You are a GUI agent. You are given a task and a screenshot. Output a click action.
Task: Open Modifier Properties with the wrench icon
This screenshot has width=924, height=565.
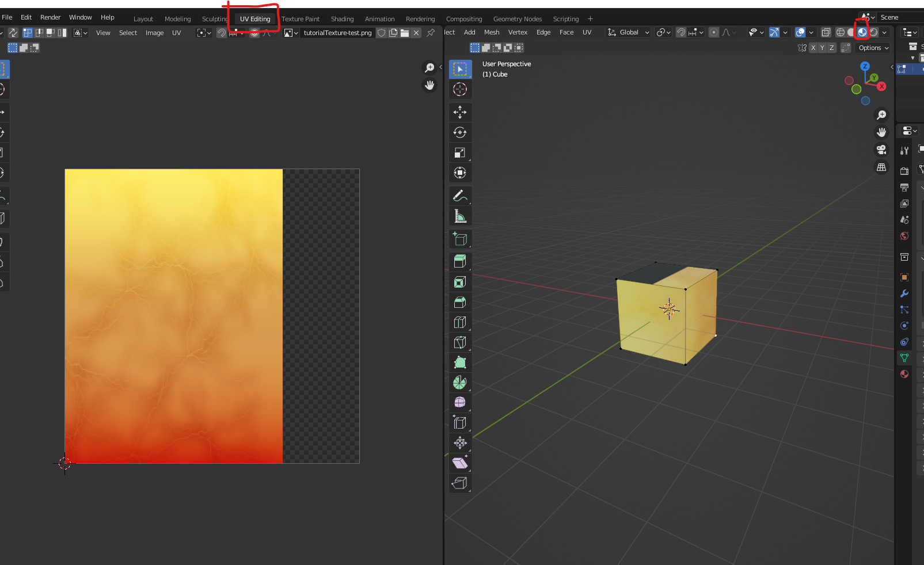coord(904,293)
